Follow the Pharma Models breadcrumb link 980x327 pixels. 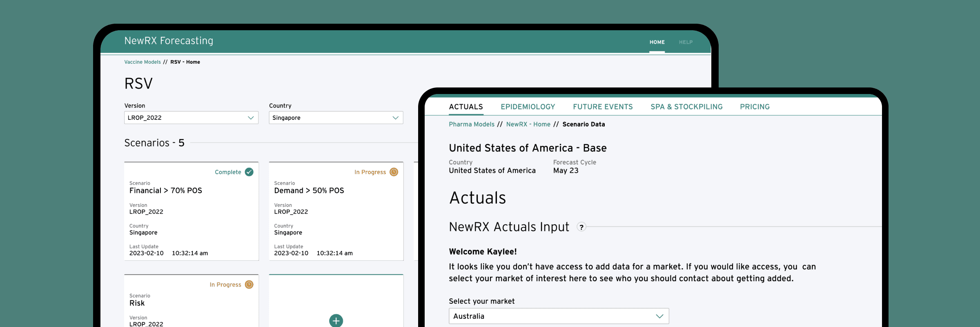click(x=472, y=124)
